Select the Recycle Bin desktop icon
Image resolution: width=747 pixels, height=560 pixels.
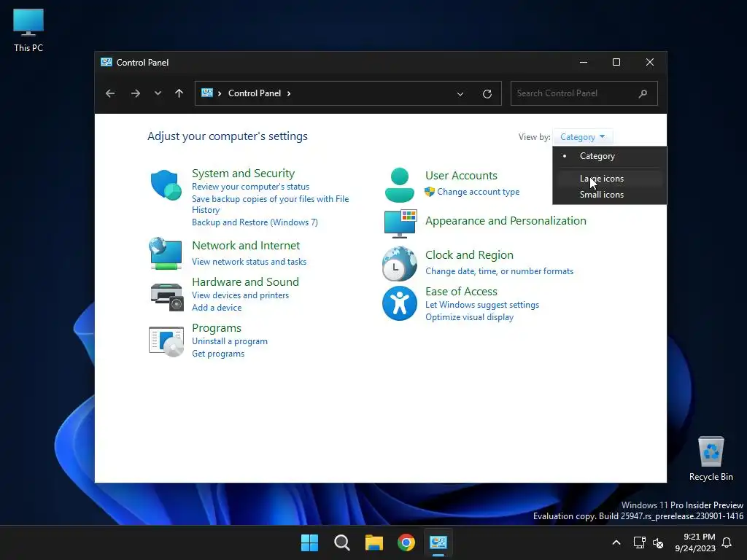711,459
